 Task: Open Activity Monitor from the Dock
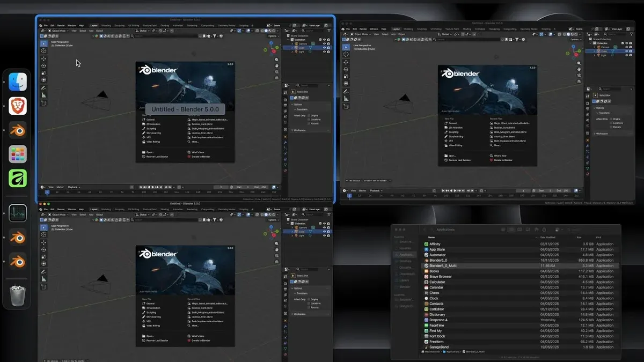point(18,213)
